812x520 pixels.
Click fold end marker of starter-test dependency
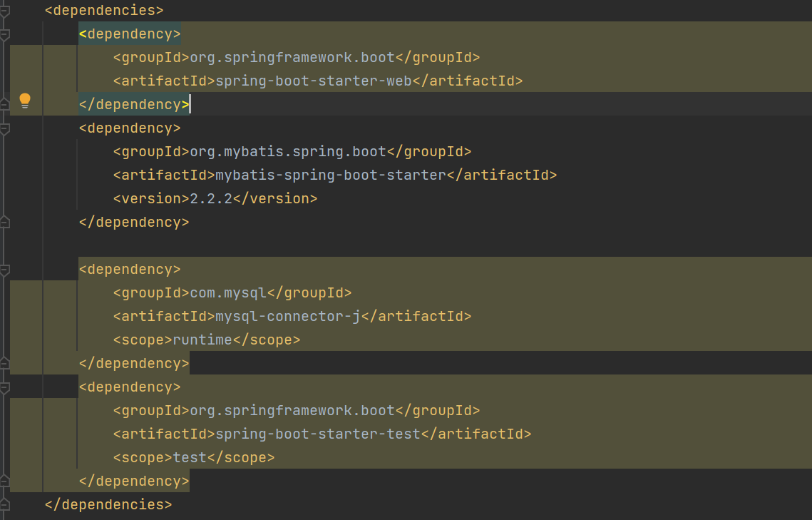point(4,480)
